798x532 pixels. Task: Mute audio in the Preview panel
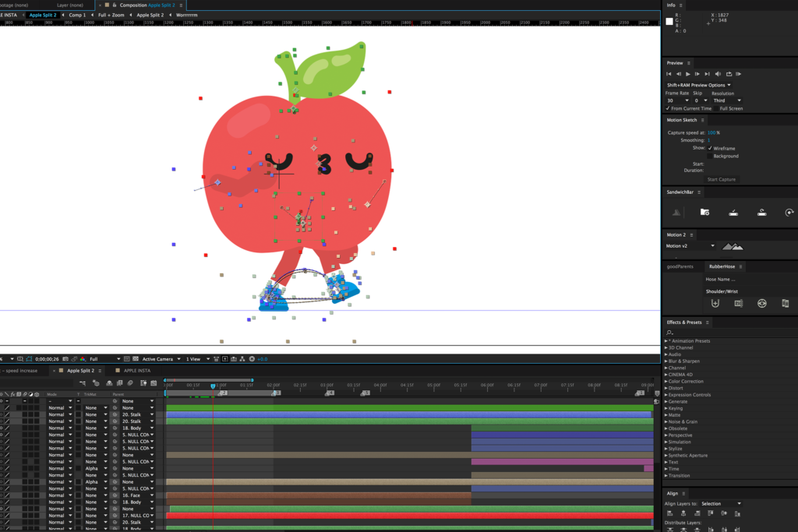pos(718,74)
